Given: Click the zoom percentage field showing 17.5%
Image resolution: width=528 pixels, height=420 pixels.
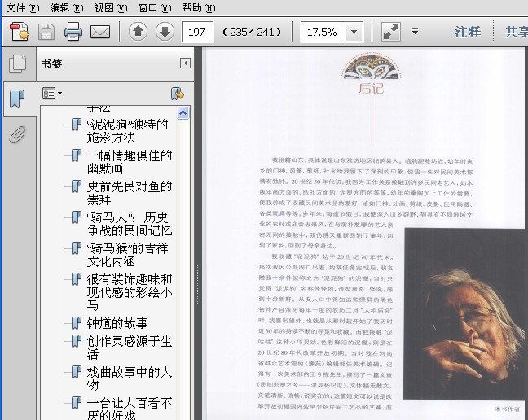Looking at the screenshot, I should [323, 32].
